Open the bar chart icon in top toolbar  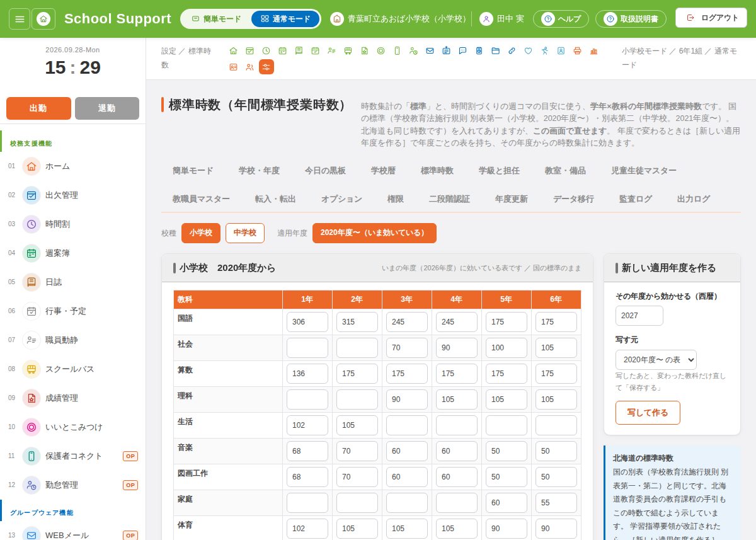point(593,51)
